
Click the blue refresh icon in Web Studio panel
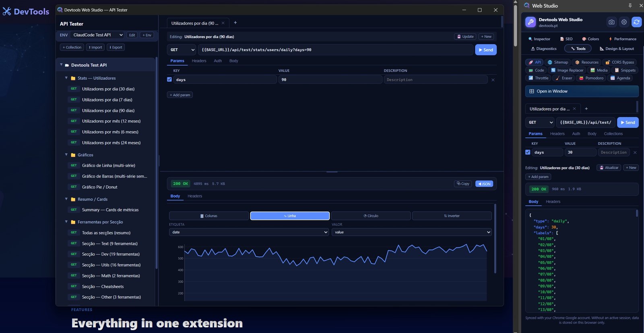point(636,22)
